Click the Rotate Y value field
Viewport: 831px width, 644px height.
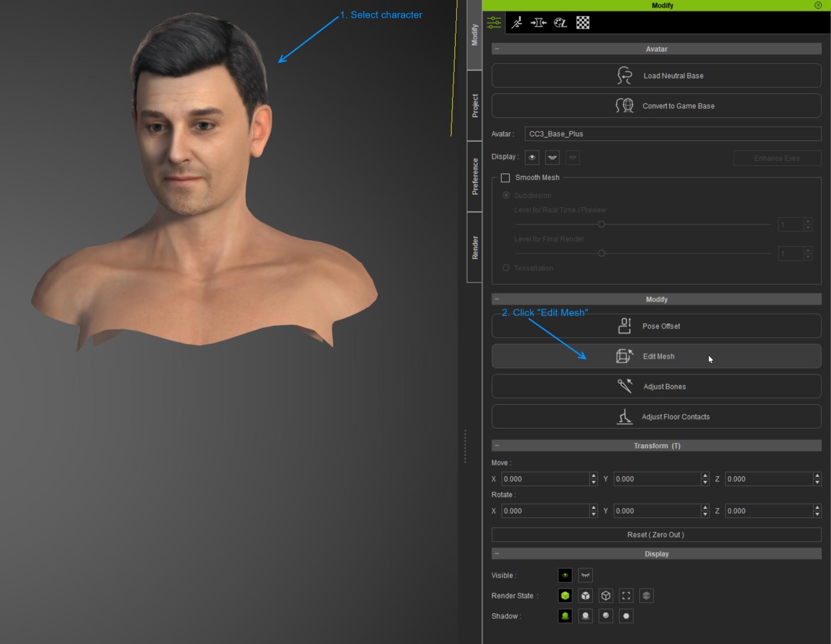pos(657,511)
